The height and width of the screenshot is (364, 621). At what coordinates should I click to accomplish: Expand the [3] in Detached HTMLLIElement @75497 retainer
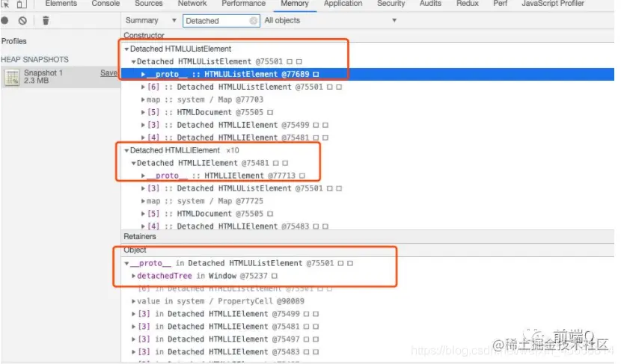tap(133, 339)
